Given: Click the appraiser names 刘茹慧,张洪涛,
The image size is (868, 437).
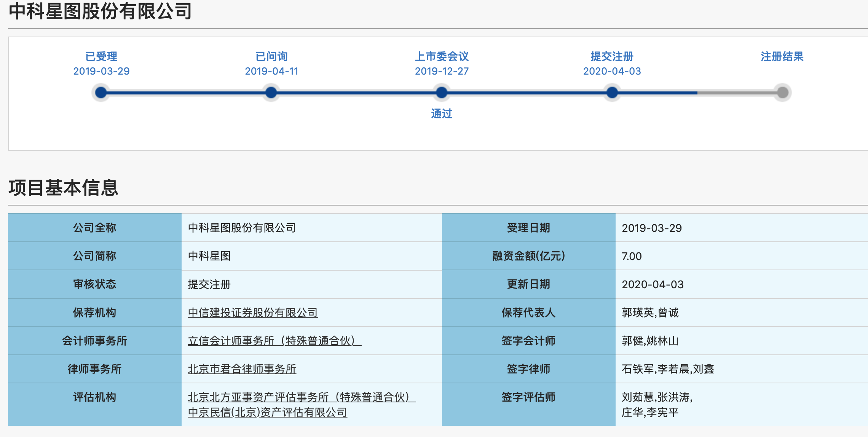Looking at the screenshot, I should [657, 397].
